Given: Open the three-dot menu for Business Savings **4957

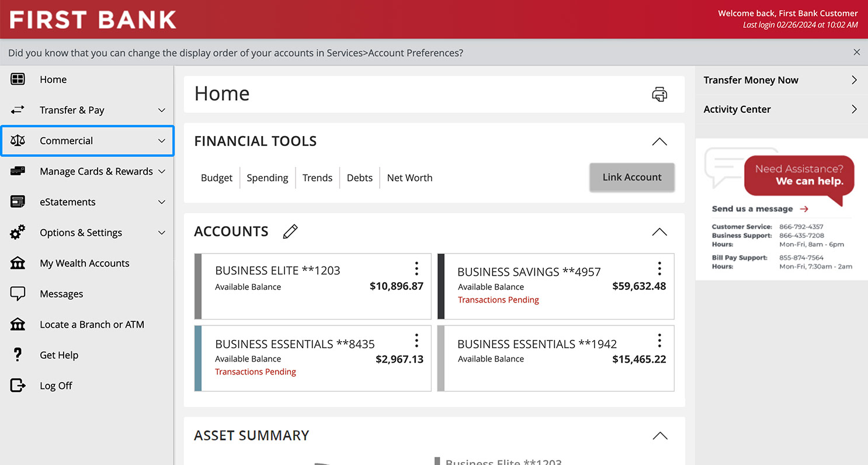Looking at the screenshot, I should click(x=659, y=268).
